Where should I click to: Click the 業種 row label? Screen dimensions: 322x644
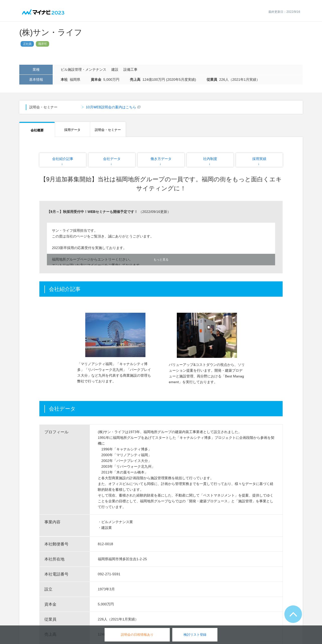click(x=36, y=69)
